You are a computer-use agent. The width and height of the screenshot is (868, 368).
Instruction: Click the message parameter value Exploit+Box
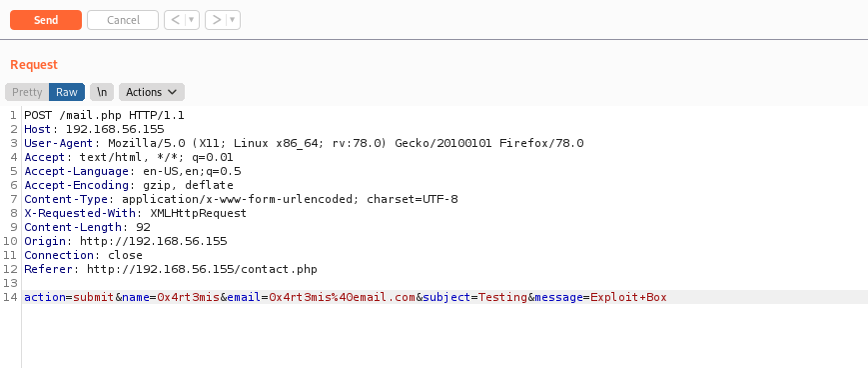coord(628,297)
